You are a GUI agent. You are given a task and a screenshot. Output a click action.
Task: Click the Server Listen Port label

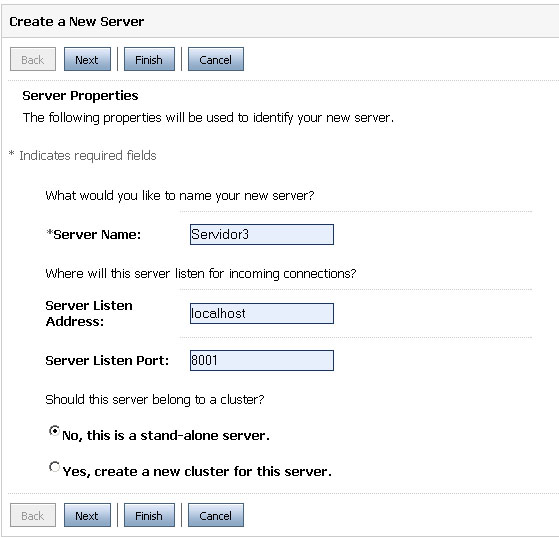coord(107,361)
